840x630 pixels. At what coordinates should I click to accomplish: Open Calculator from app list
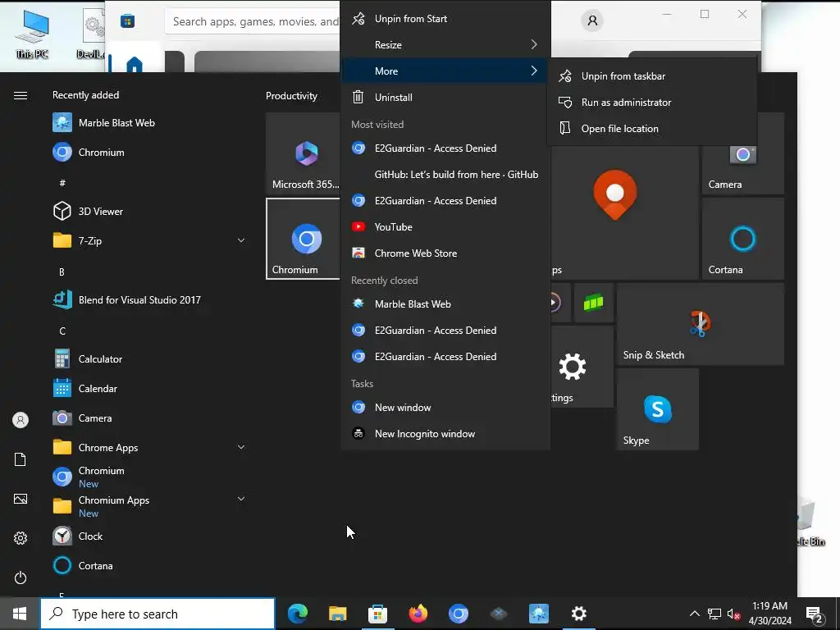coord(148,358)
